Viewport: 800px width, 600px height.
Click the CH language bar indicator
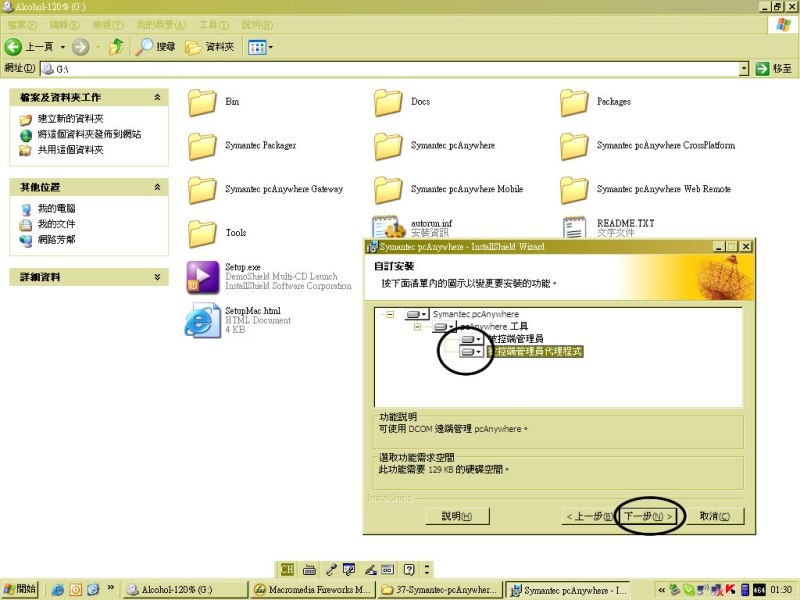(x=287, y=569)
